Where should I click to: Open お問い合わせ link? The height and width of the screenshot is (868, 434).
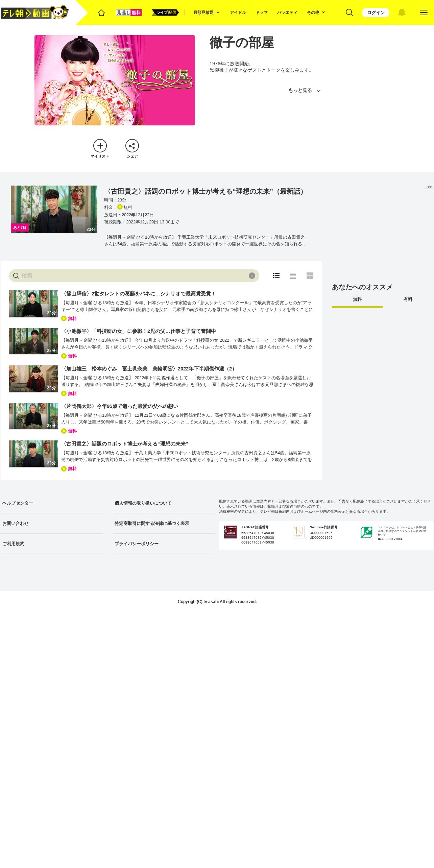(16, 523)
